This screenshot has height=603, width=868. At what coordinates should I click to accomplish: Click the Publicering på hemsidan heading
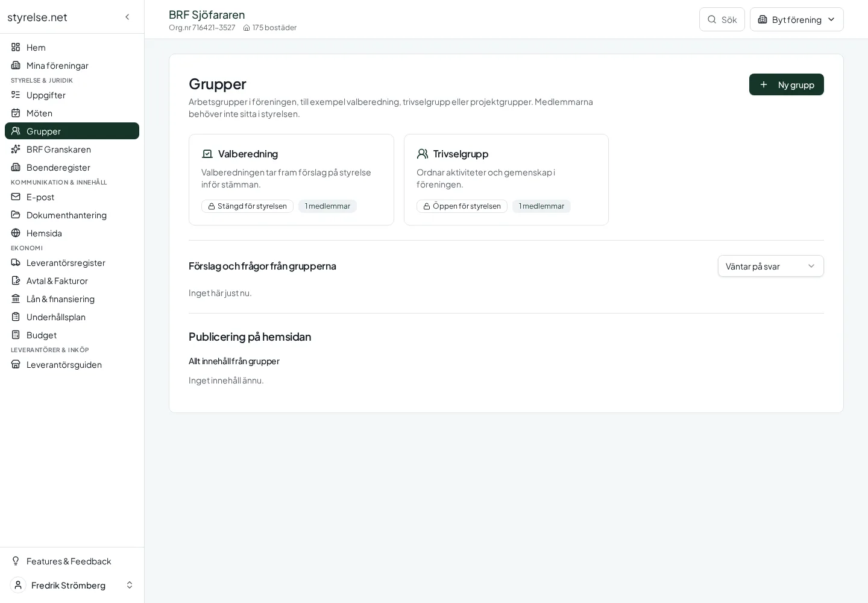click(x=250, y=336)
